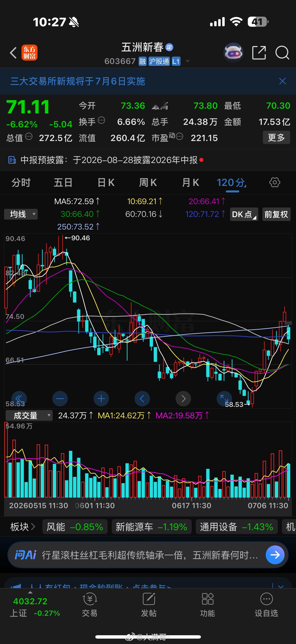This screenshot has height=644, width=296.
Task: Open the 中报预披露 document icon
Action: tap(12, 160)
